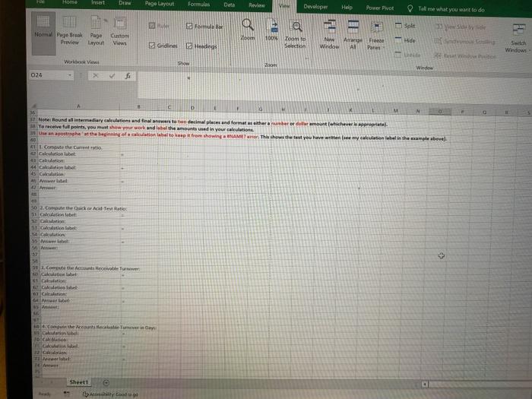The height and width of the screenshot is (399, 532).
Task: Select column O header
Action: 440,111
